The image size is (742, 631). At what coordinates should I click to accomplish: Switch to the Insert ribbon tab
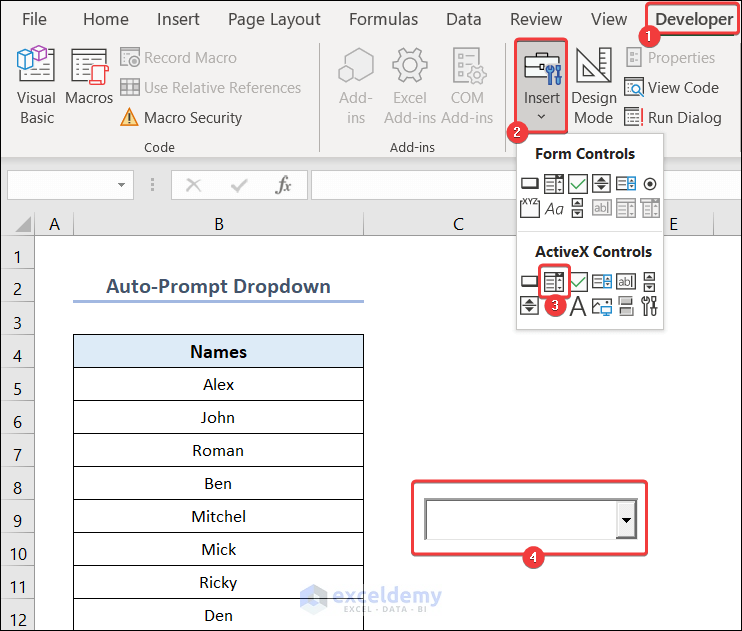[178, 19]
